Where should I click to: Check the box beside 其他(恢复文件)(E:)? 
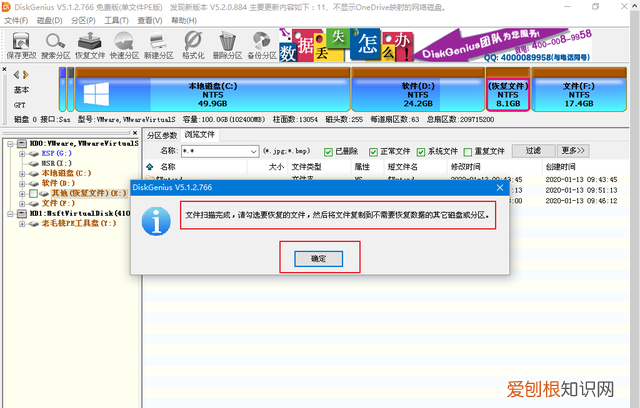(33, 193)
